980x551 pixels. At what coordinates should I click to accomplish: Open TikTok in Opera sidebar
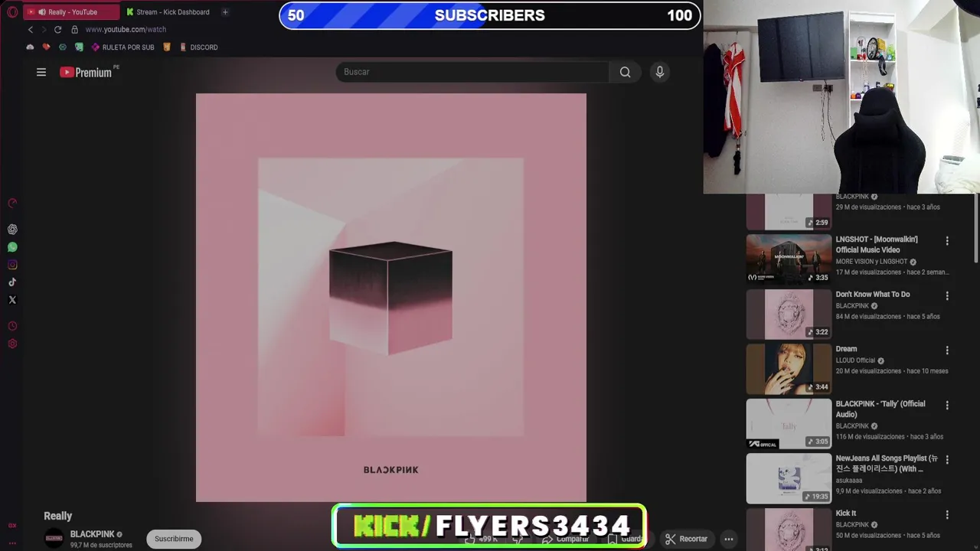pos(12,282)
